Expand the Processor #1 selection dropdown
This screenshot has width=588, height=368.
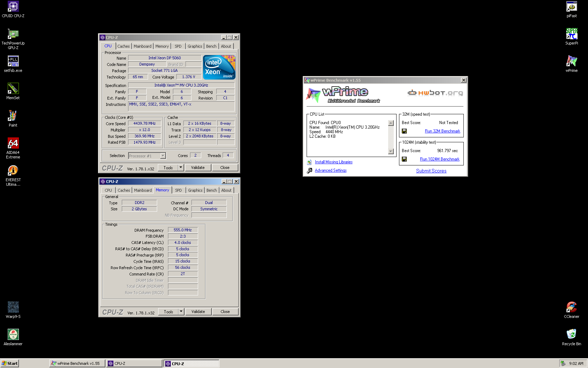163,156
